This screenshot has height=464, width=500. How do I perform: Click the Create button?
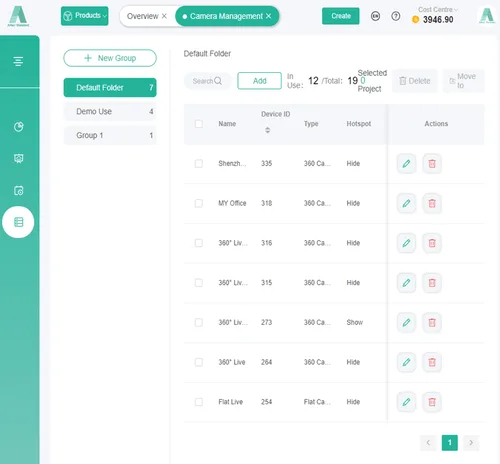pos(341,16)
